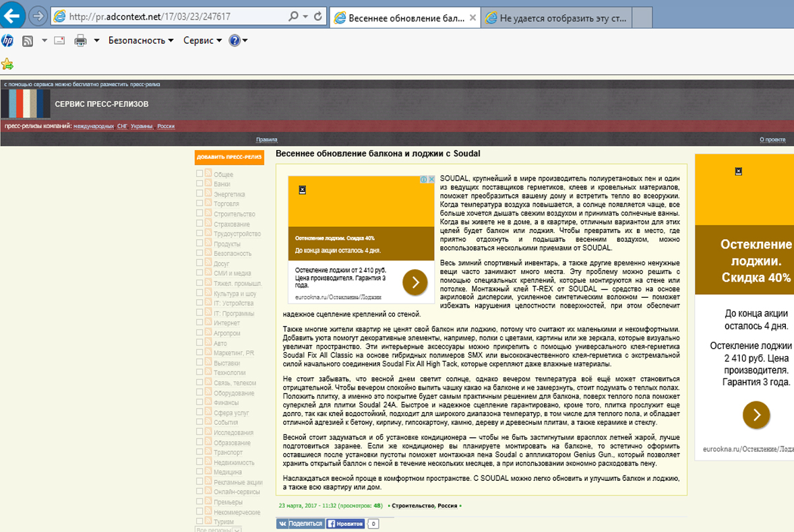This screenshot has width=794, height=532.
Task: Click the round arrow button in article ad
Action: coord(415,282)
